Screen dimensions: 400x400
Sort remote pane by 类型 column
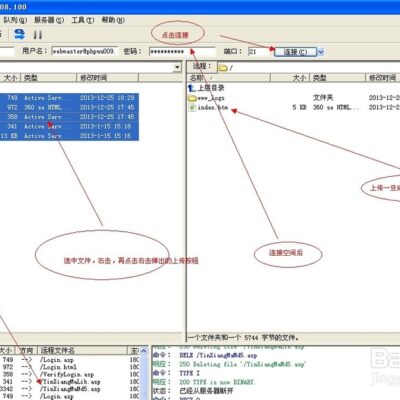coord(338,78)
